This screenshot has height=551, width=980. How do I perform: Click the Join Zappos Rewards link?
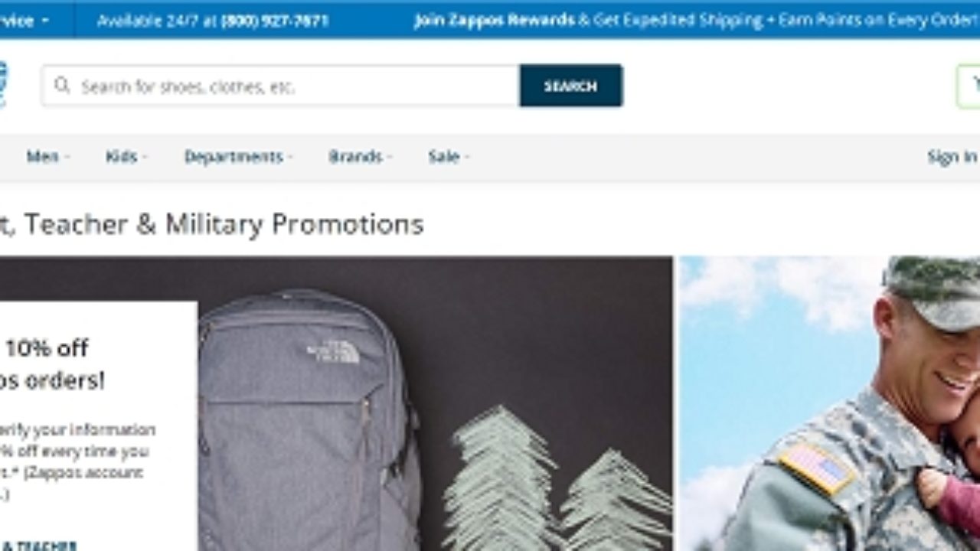tap(494, 21)
